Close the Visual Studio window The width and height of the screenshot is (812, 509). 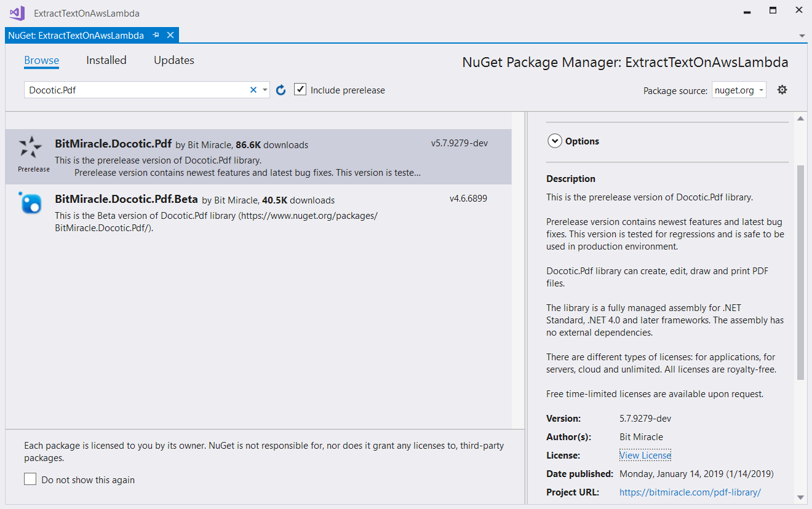(x=798, y=10)
